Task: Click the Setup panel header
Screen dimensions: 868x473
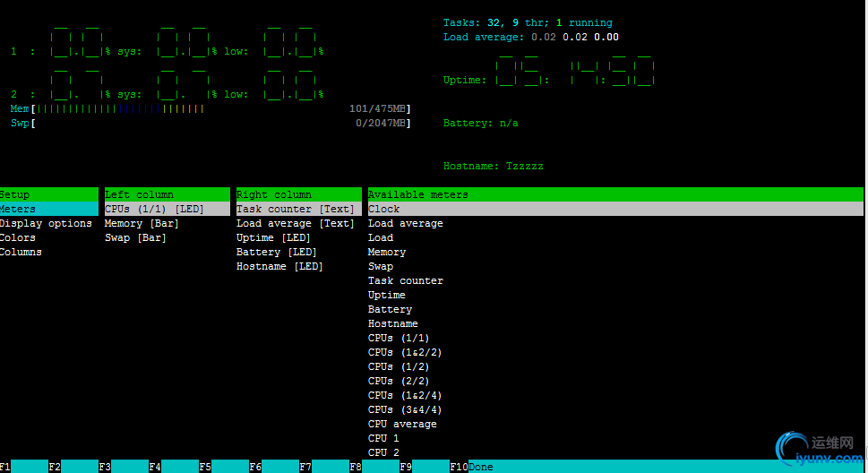Action: tap(48, 194)
